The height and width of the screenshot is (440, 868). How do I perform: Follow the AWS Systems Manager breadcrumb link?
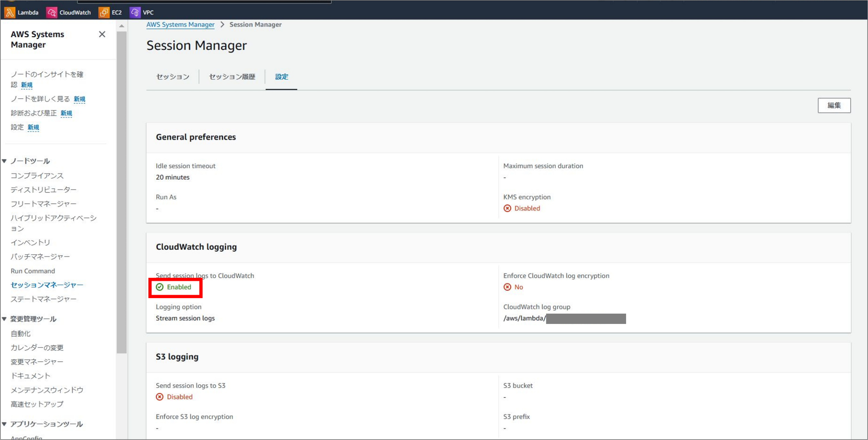pos(180,25)
